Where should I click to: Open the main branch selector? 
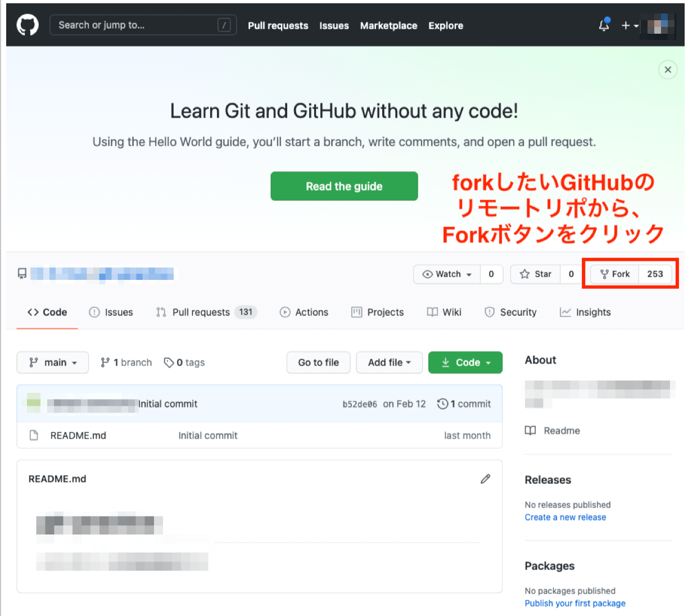coord(53,363)
